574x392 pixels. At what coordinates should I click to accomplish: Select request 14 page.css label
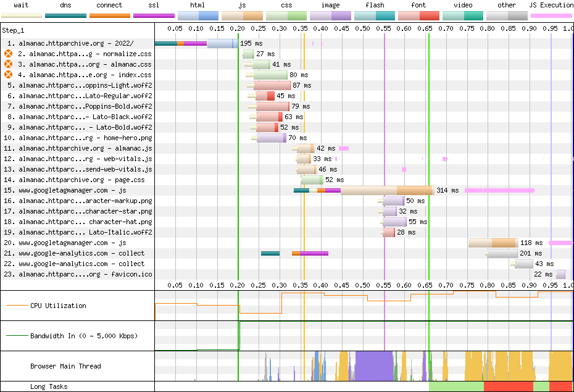74,180
